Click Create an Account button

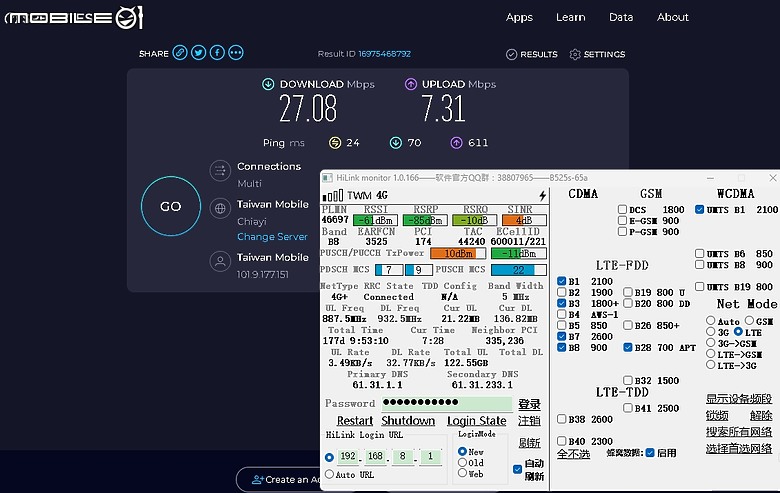point(280,480)
